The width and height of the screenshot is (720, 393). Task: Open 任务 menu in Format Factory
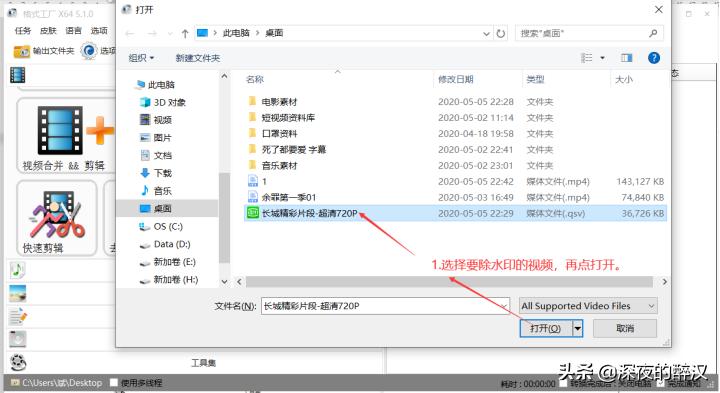[x=23, y=31]
